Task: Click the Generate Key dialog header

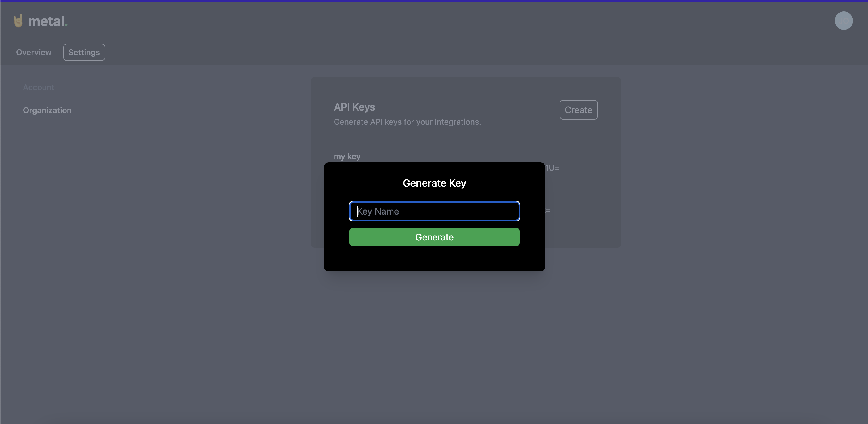Action: click(x=434, y=183)
